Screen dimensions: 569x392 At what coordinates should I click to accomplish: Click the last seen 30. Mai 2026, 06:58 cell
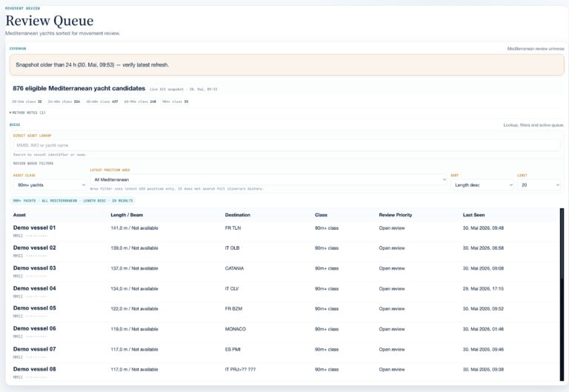tap(483, 248)
